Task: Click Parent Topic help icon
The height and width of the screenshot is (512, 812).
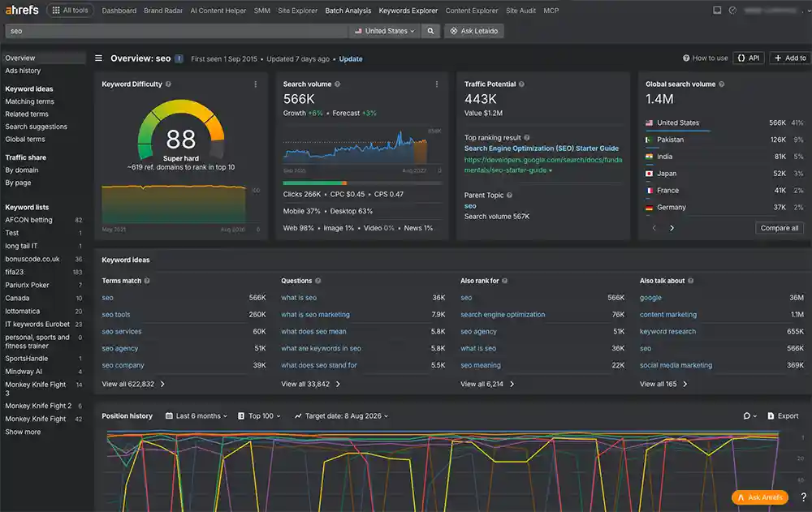Action: pyautogui.click(x=510, y=196)
